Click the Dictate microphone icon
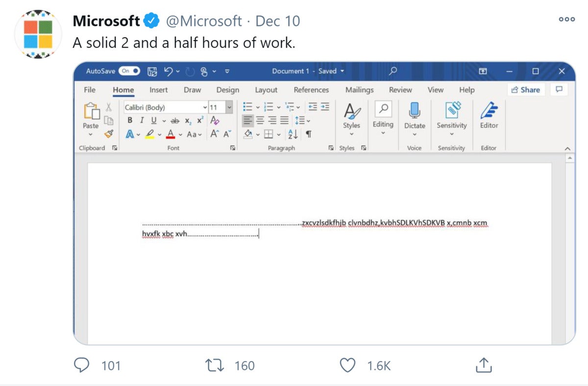 click(415, 111)
